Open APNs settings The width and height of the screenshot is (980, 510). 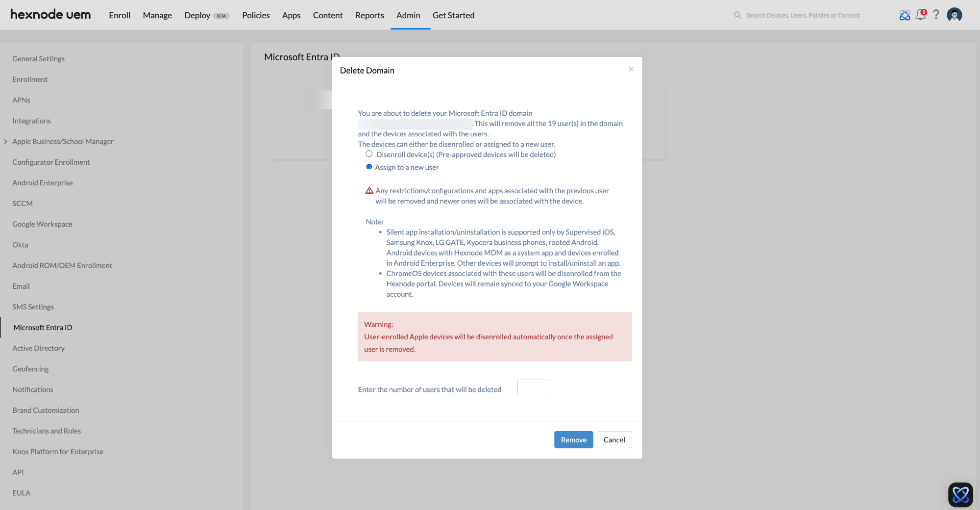pos(21,100)
